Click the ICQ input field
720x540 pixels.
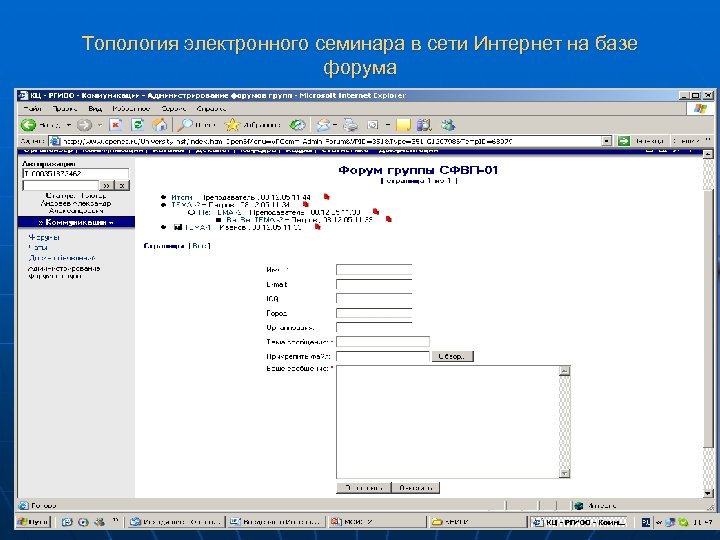coord(374,298)
